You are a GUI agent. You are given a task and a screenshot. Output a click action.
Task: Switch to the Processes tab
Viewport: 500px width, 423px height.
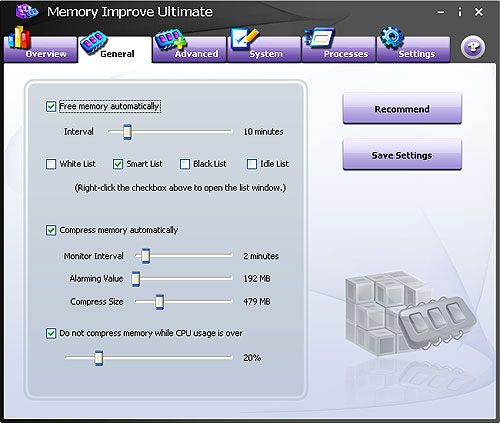click(339, 50)
